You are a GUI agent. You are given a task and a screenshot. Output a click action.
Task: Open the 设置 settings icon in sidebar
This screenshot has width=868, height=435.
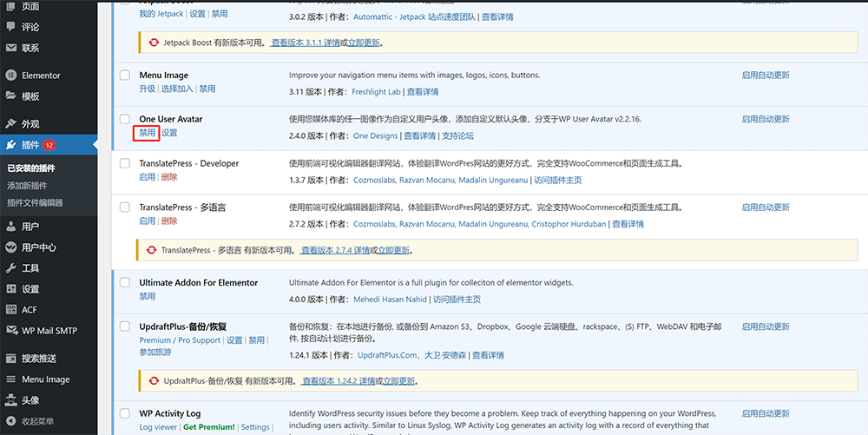(x=10, y=289)
